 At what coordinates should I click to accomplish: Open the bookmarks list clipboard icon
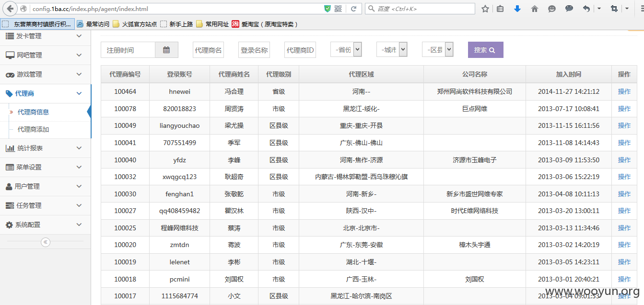tap(501, 9)
